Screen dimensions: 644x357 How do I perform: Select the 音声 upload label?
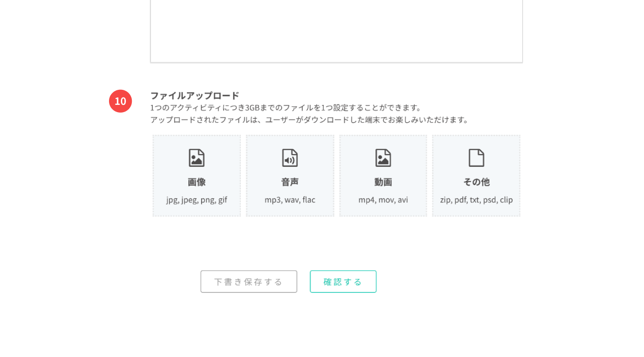pyautogui.click(x=290, y=182)
